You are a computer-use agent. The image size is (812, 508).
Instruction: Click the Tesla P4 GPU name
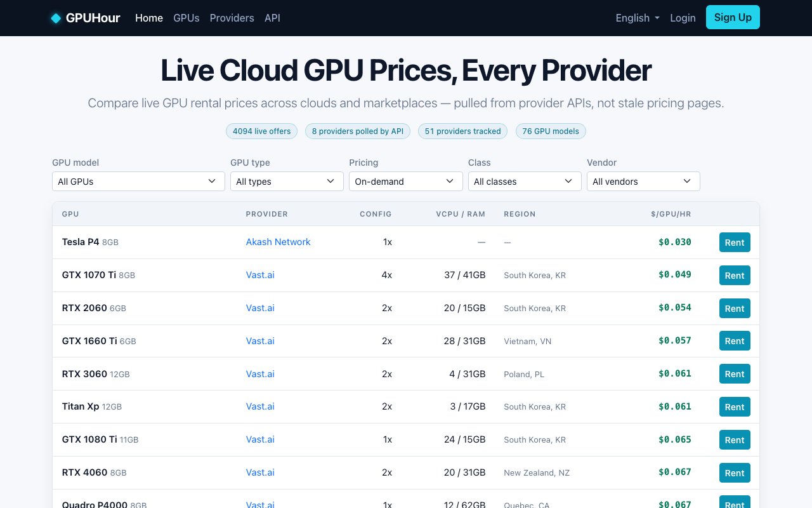pos(81,242)
